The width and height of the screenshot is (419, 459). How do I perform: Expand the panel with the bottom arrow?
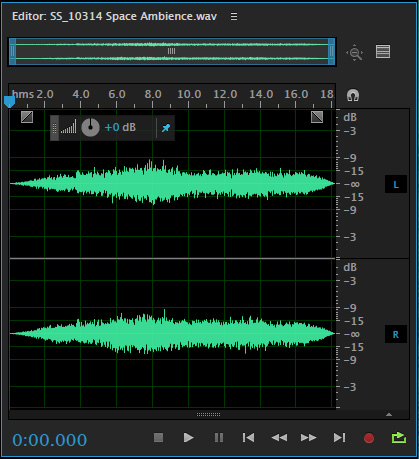pyautogui.click(x=389, y=415)
